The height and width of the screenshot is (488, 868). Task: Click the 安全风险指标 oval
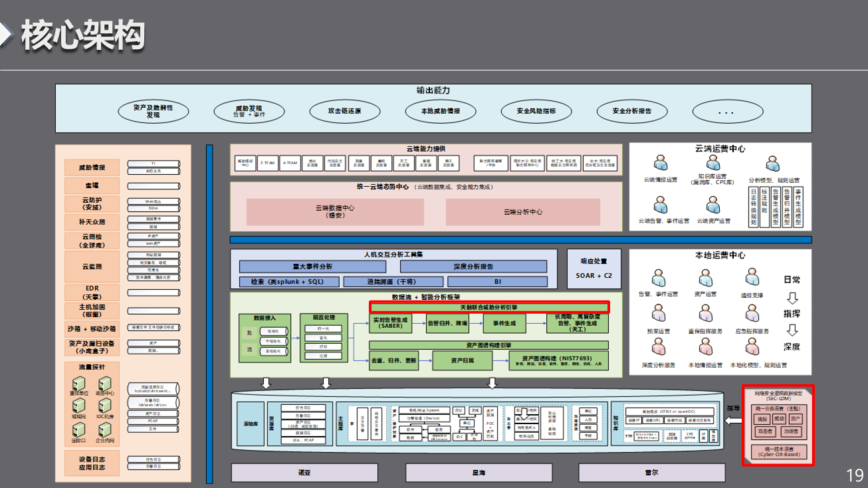tap(536, 111)
